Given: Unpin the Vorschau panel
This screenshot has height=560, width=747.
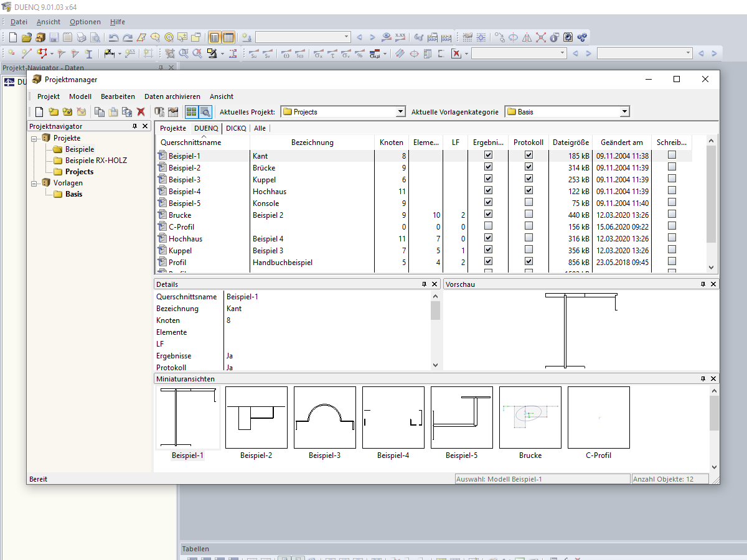Looking at the screenshot, I should click(x=704, y=284).
